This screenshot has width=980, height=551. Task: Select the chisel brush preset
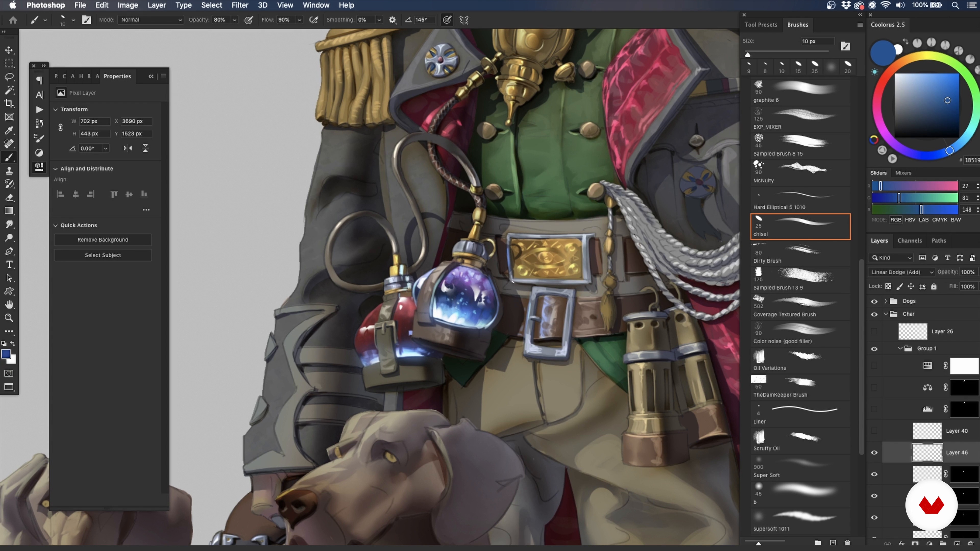click(x=800, y=227)
